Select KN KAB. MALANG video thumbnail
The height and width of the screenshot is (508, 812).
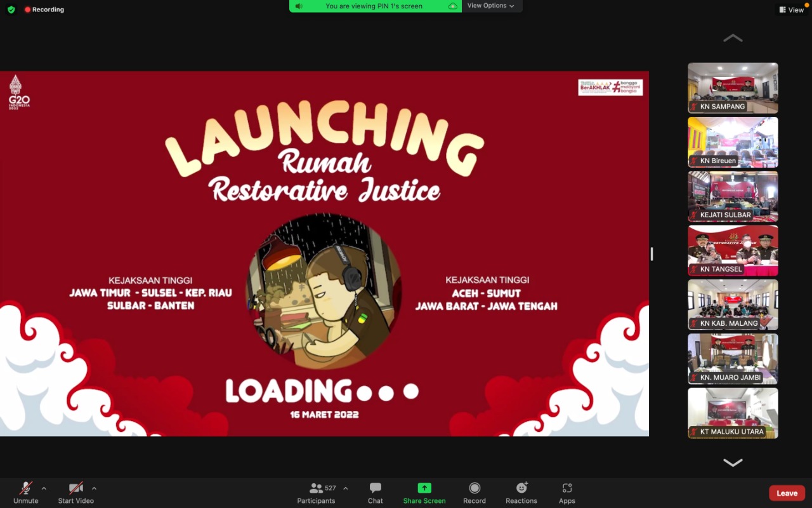click(733, 305)
